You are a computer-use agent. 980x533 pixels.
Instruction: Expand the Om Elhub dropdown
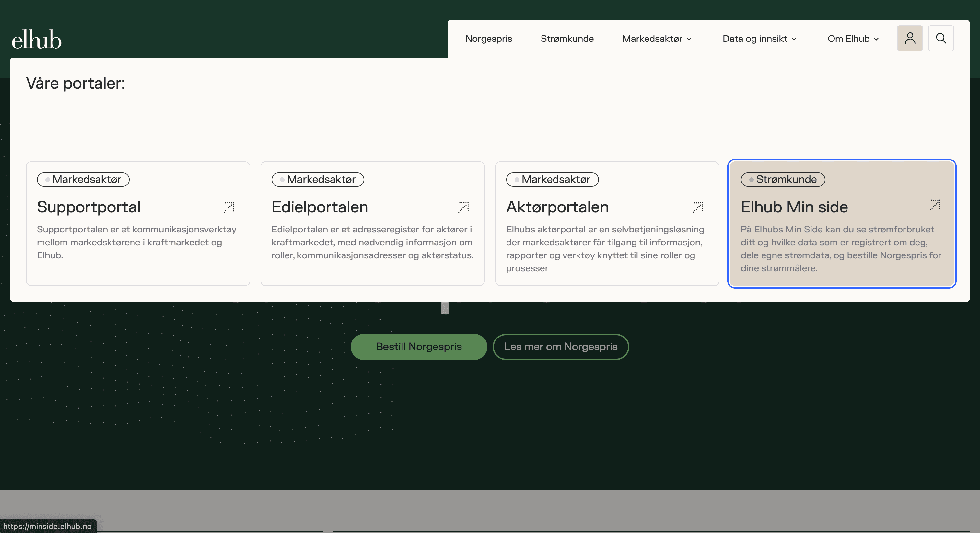click(x=853, y=39)
